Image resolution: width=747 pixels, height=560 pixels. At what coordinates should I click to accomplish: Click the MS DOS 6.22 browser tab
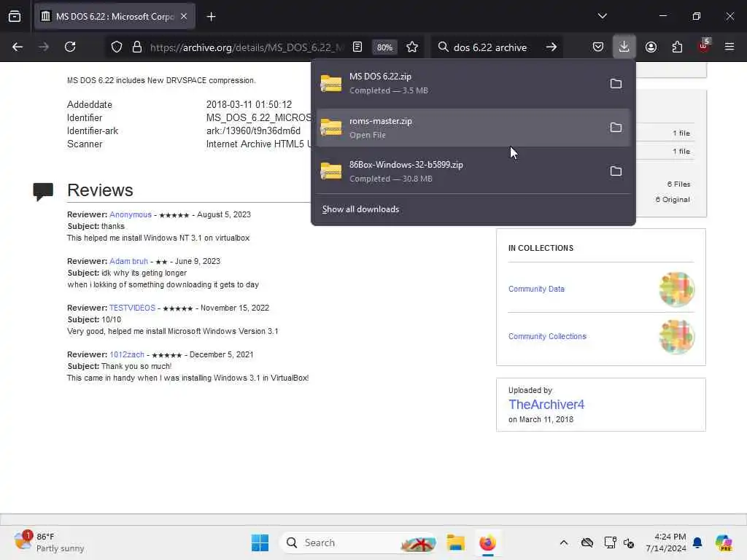click(115, 16)
